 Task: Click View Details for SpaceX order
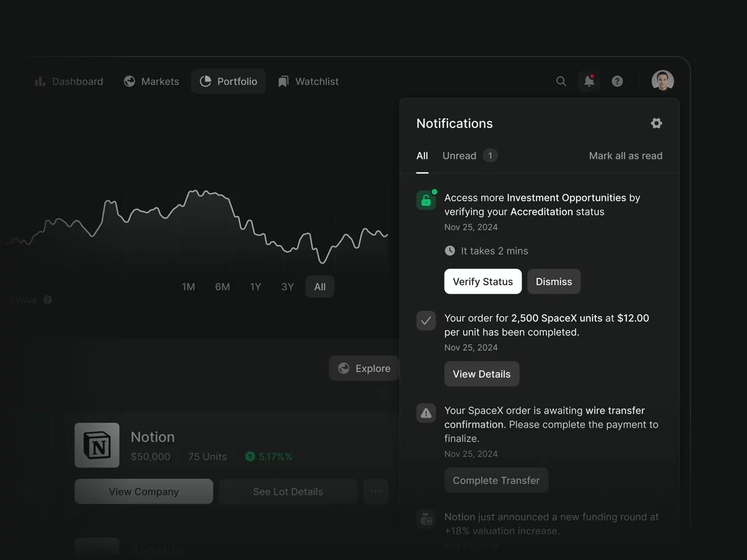(x=482, y=374)
